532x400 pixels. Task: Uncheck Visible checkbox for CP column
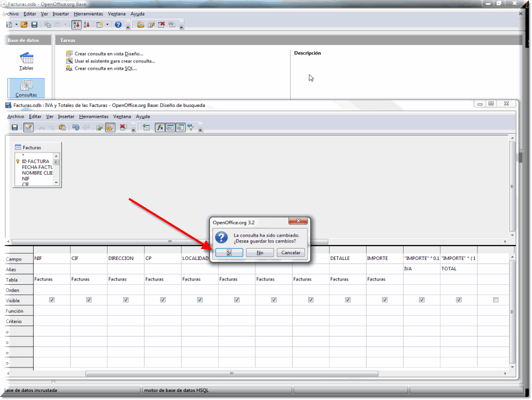[x=163, y=300]
